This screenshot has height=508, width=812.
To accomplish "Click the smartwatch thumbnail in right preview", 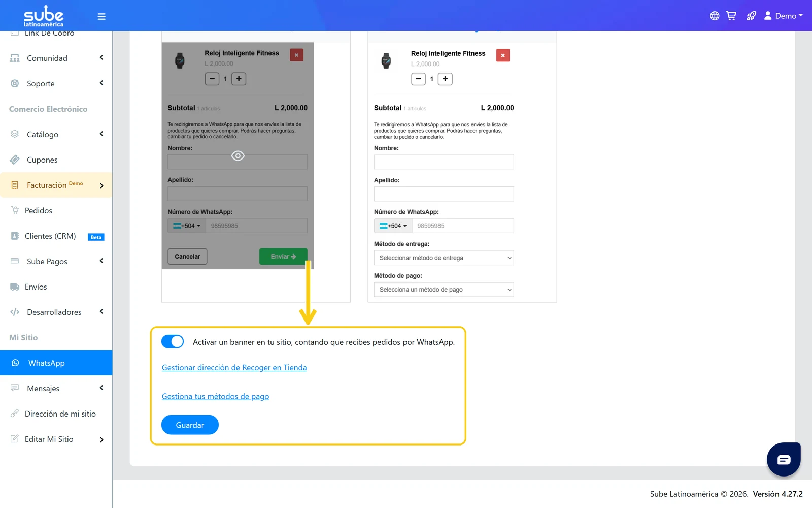I will click(386, 60).
